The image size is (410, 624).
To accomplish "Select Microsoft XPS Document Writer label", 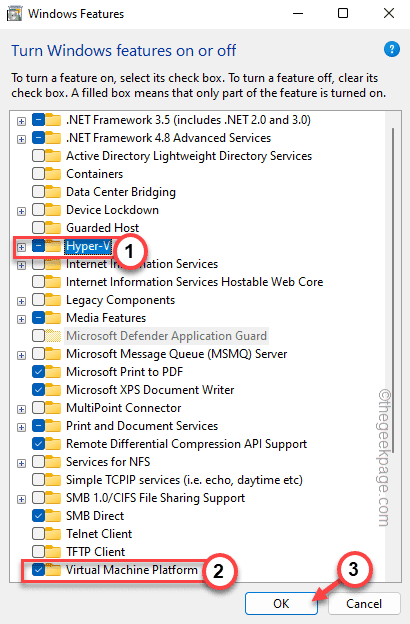I will click(150, 390).
